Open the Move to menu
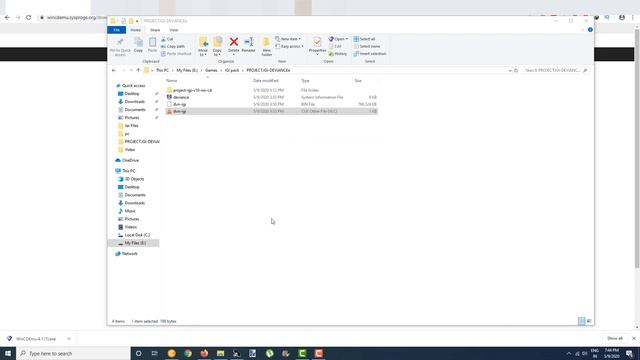The image size is (640, 360). [203, 47]
